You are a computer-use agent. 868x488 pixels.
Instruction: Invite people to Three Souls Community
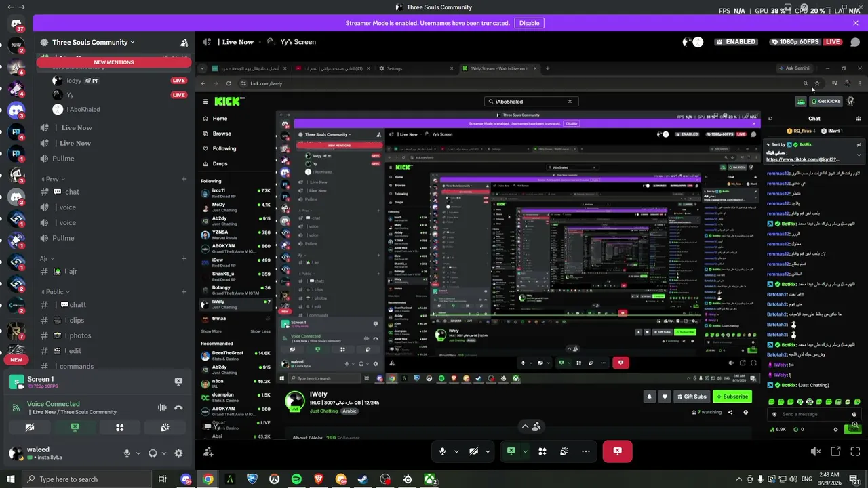tap(184, 42)
